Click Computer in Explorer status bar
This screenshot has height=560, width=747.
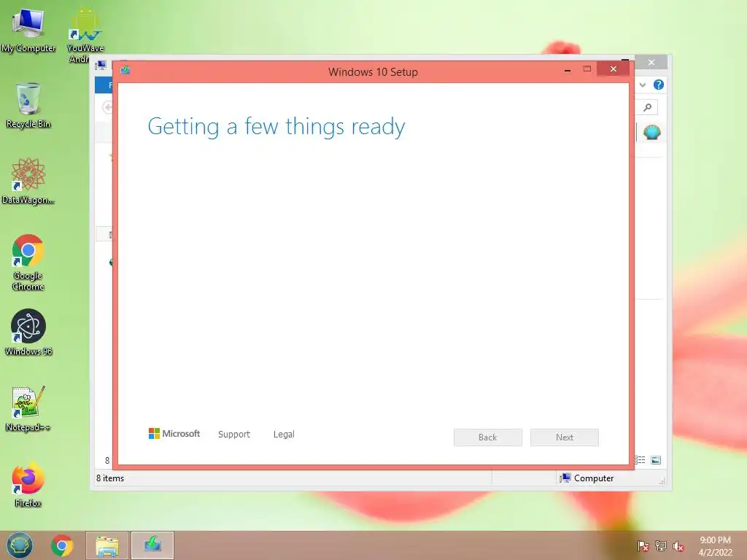point(587,478)
